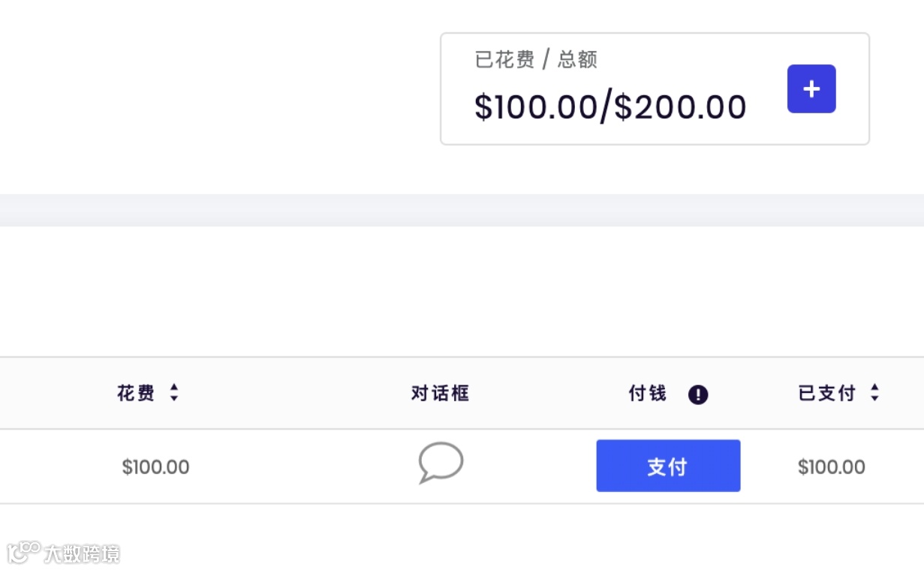Sort ascending using 花费 up arrow
This screenshot has width=924, height=570.
click(174, 387)
